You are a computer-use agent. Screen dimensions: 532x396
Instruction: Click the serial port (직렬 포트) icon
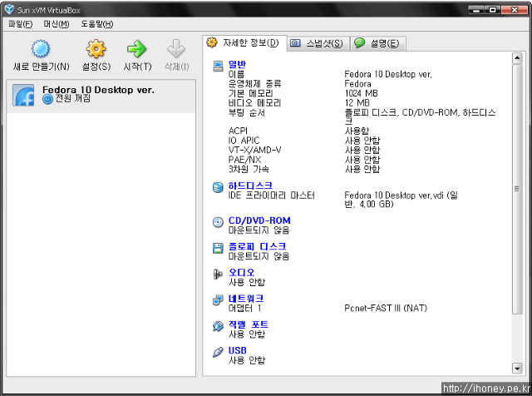coord(218,326)
